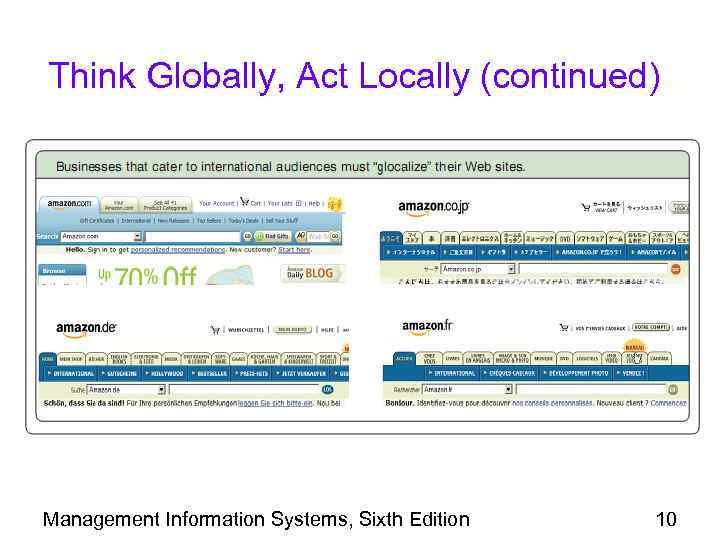The width and height of the screenshot is (720, 540).
Task: Open Your Lists link on amazon.com
Action: coord(280,203)
